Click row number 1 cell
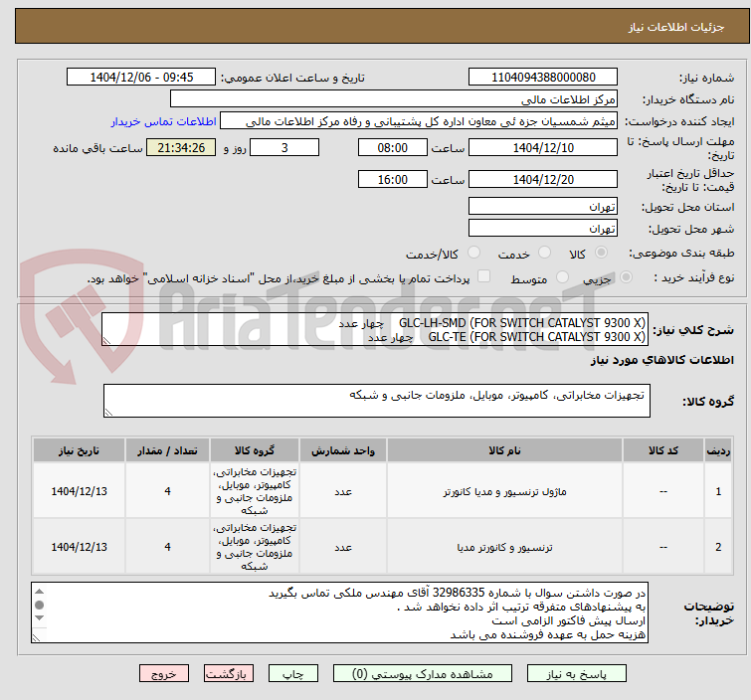Screen dimensions: 751x700 718,491
